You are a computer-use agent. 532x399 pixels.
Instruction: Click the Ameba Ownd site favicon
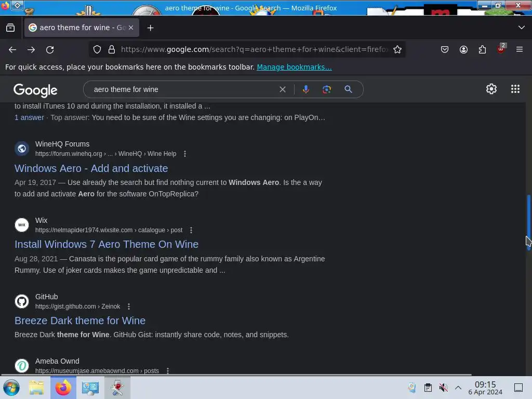[22, 366]
